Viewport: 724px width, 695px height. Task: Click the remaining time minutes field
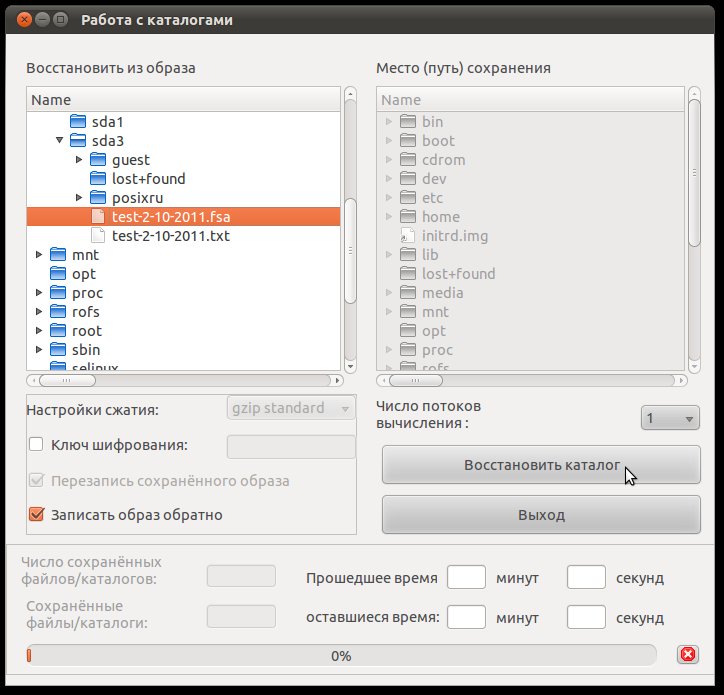(x=466, y=617)
